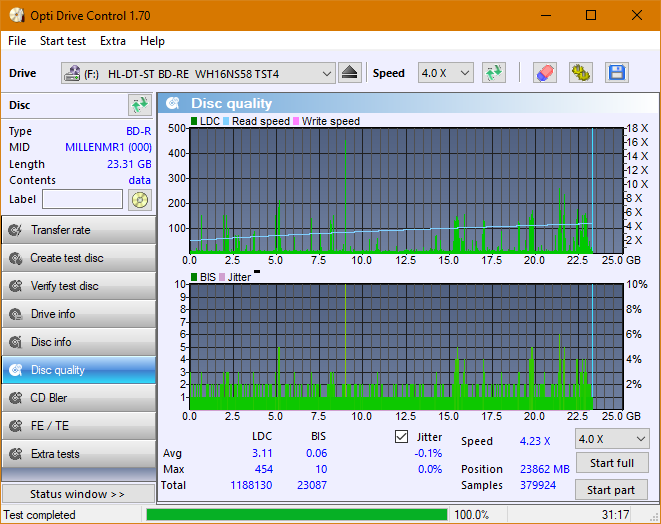Click the test progress bar
This screenshot has height=524, width=661.
click(x=297, y=515)
